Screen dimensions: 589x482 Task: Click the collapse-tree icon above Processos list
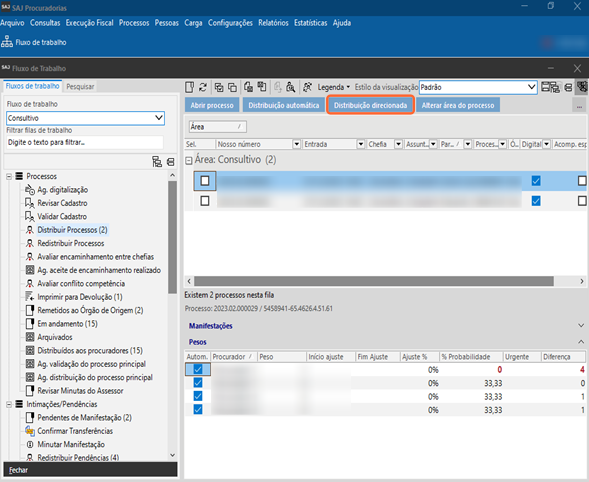(x=171, y=162)
